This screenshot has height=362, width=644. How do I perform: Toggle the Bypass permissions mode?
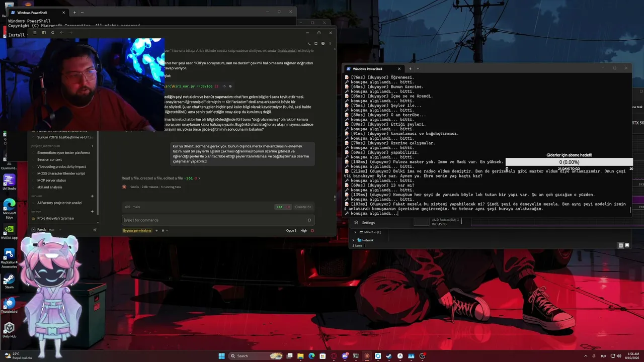(137, 230)
